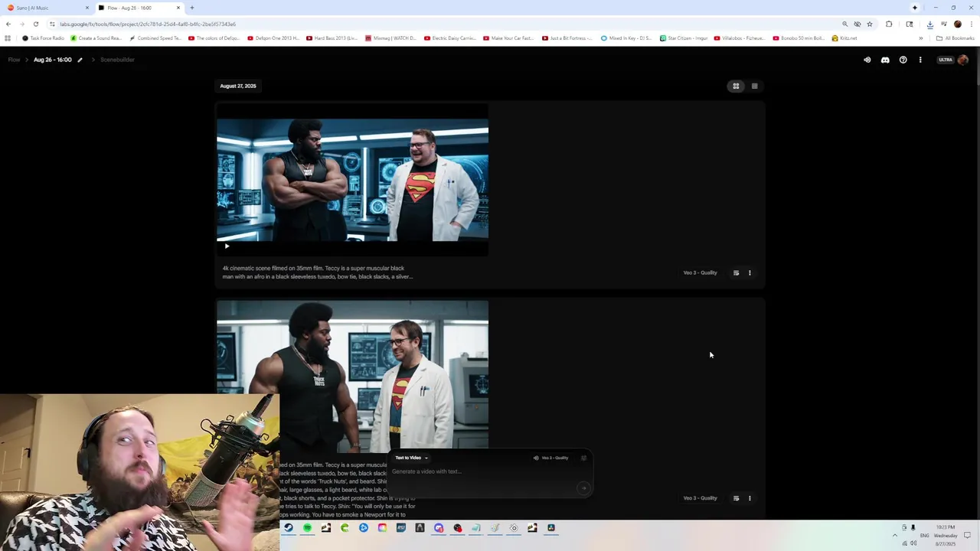Screen dimensions: 980x551
Task: Open the Mixed In Key - DJ S... bookmark
Action: [627, 38]
